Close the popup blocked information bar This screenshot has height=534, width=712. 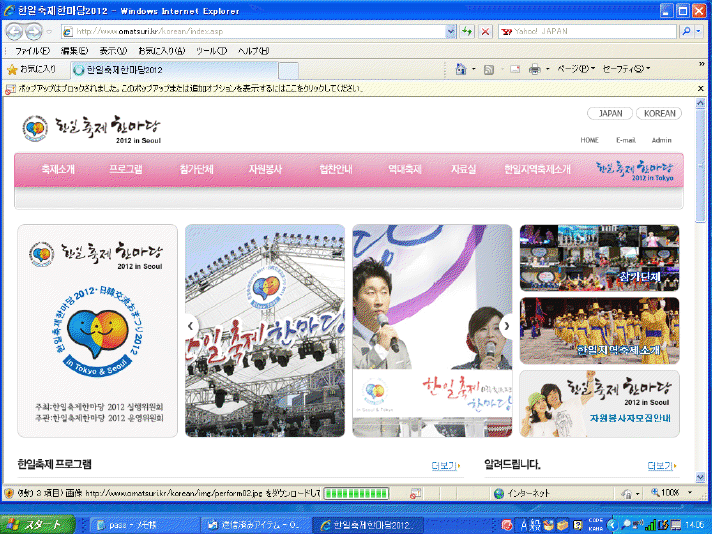[x=701, y=89]
